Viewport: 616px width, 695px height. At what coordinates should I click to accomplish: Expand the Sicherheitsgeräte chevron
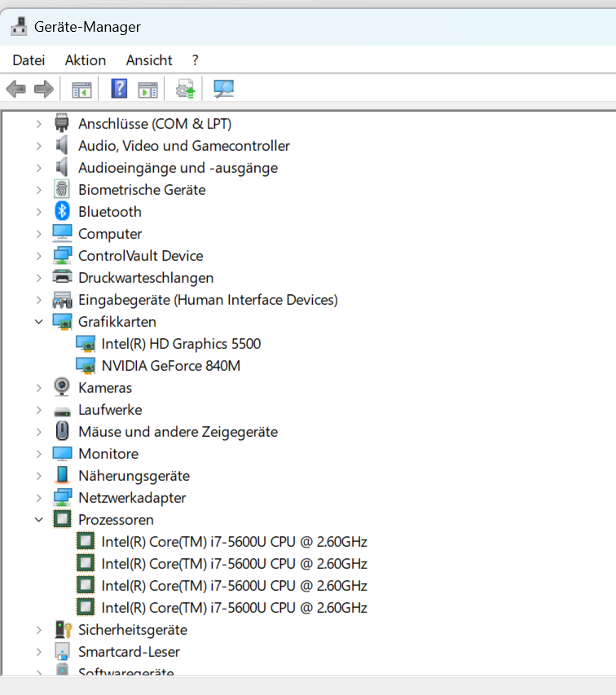point(39,630)
